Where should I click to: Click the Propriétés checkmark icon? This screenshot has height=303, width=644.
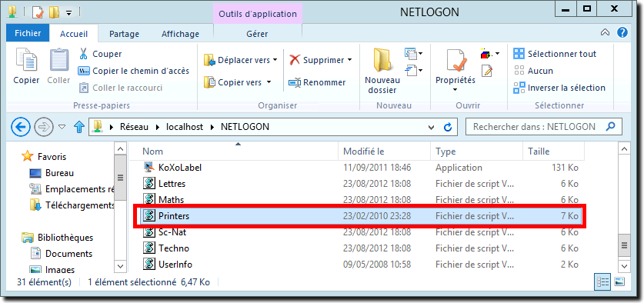click(456, 61)
